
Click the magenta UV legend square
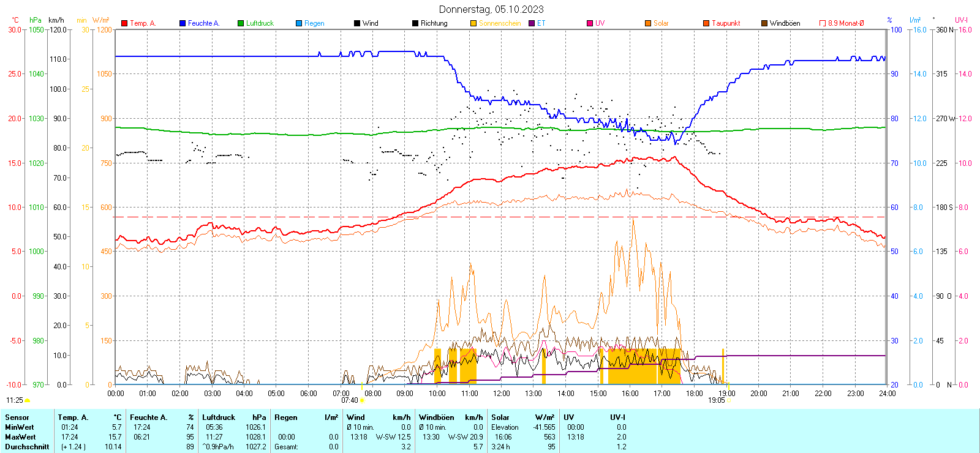(x=590, y=23)
